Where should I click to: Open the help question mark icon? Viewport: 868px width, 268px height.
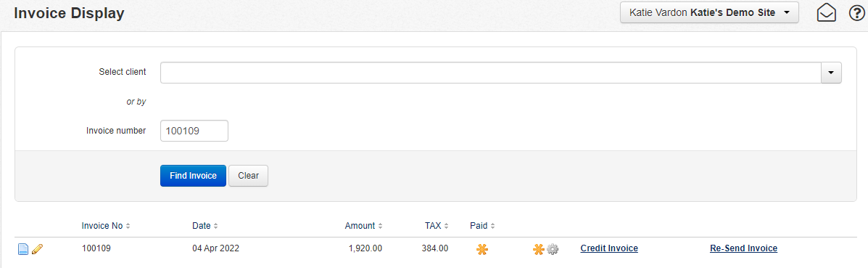coord(856,13)
